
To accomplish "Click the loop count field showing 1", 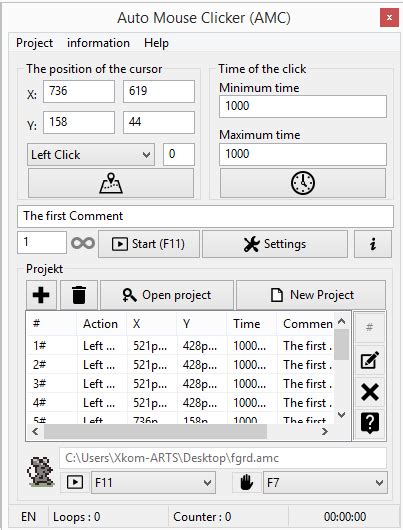I will click(x=42, y=242).
